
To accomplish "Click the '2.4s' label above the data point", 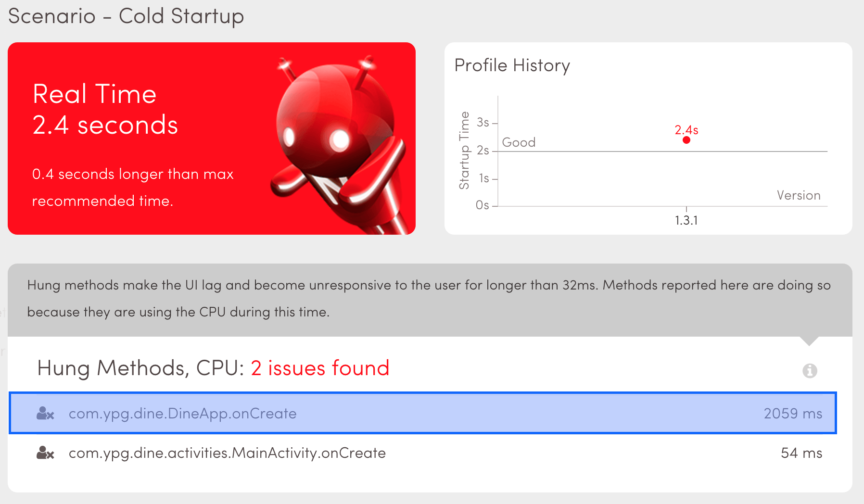I will tap(686, 130).
